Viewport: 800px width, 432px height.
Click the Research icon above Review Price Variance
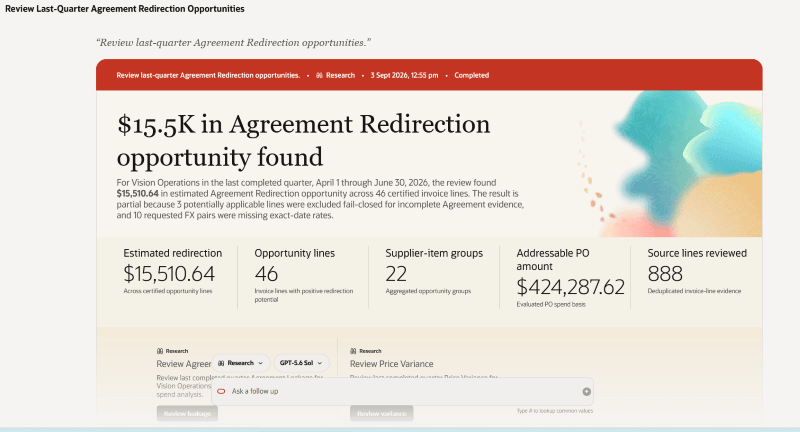(353, 351)
